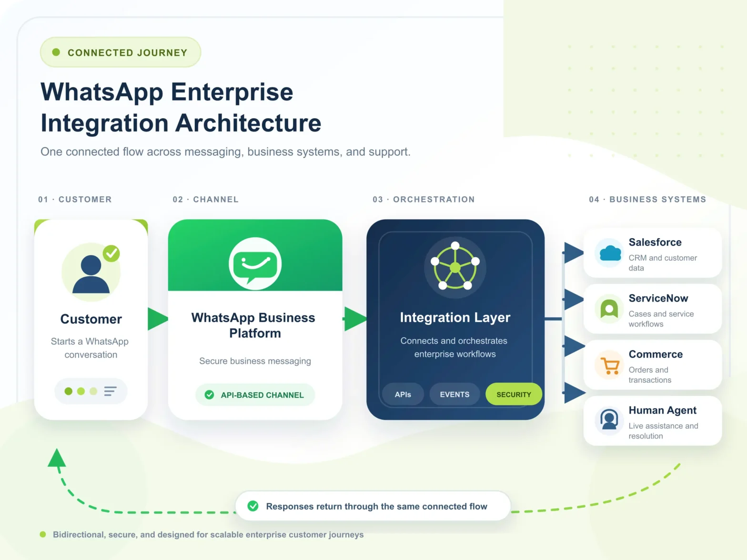
Task: Click the 'One connected flow across messaging' subtitle
Action: click(x=225, y=152)
